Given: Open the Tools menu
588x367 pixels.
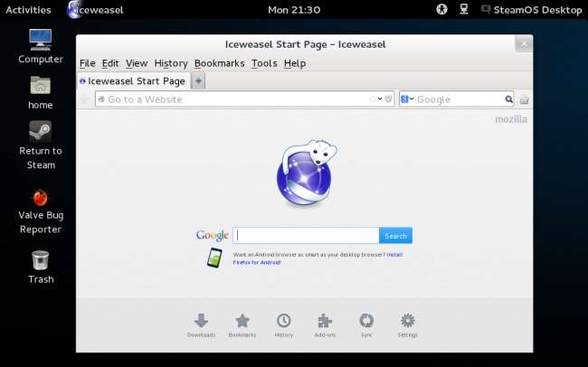Looking at the screenshot, I should pos(264,63).
